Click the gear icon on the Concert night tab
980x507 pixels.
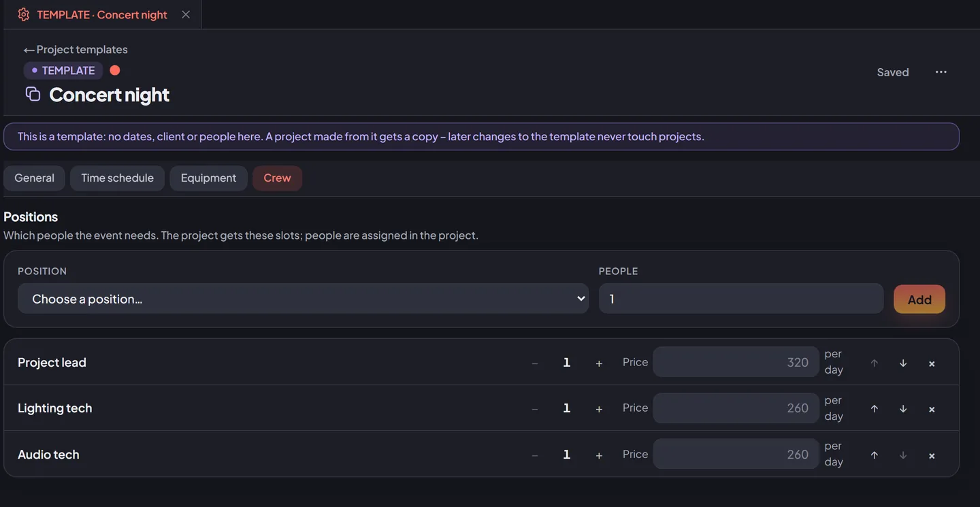coord(23,14)
